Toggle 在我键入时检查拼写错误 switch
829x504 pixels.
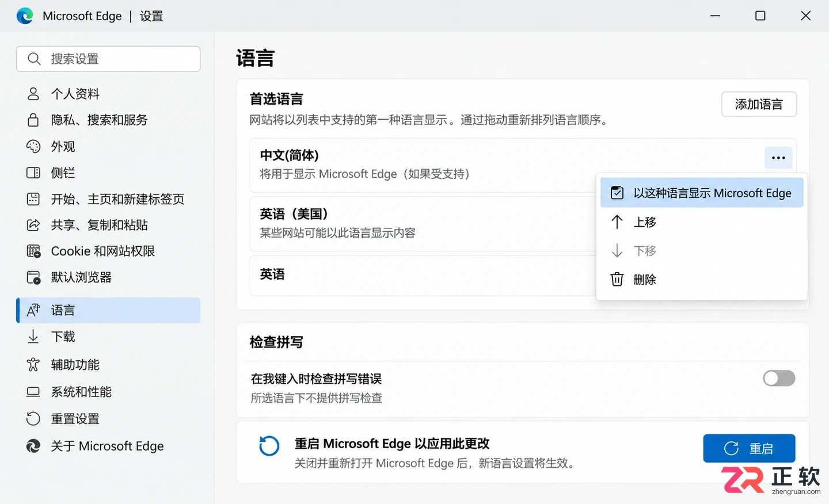pos(779,378)
